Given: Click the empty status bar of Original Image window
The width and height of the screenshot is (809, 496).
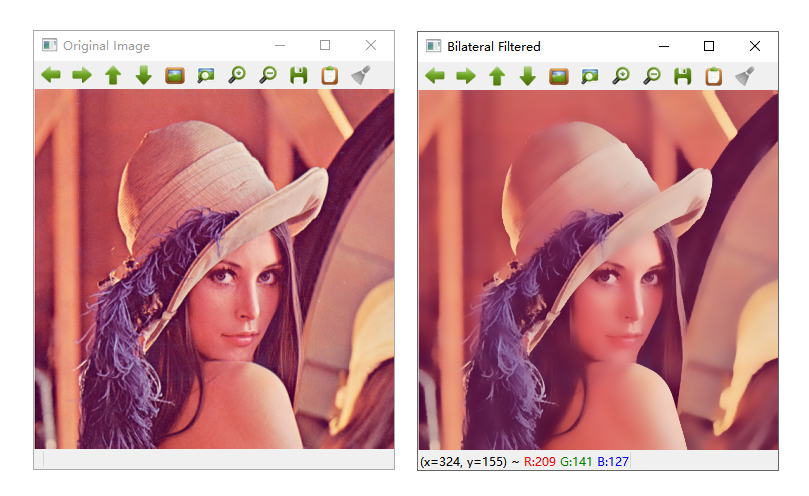Looking at the screenshot, I should click(215, 459).
